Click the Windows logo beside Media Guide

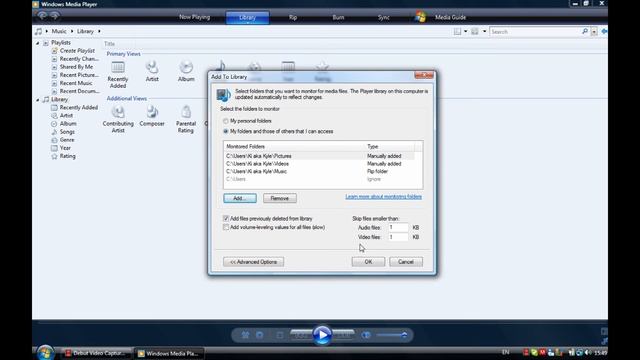[x=420, y=17]
